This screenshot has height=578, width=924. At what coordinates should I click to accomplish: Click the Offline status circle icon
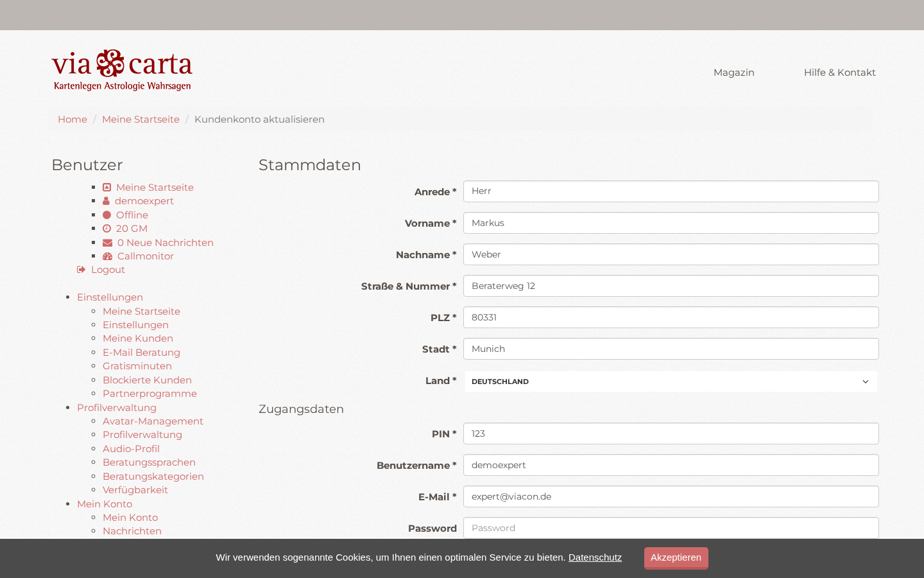click(107, 215)
